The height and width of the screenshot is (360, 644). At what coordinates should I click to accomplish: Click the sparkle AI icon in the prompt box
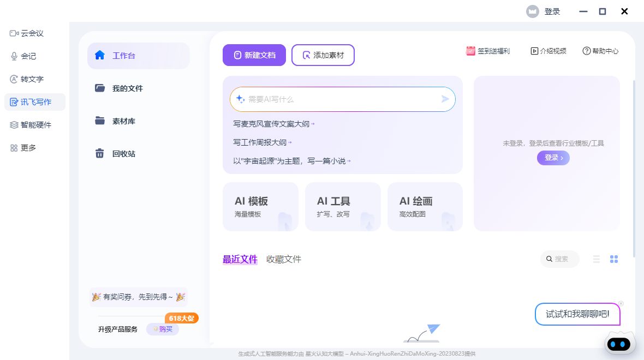pos(241,99)
